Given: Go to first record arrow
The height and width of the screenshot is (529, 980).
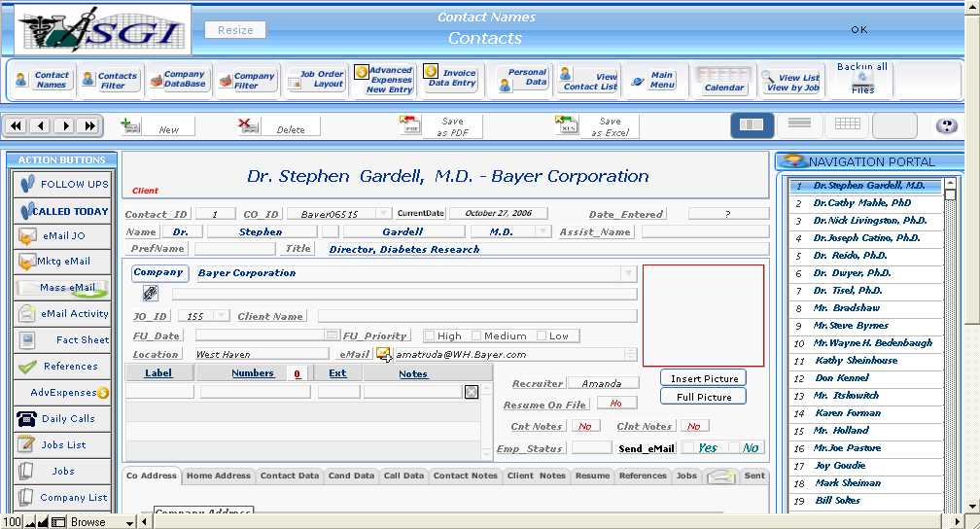Looking at the screenshot, I should coord(16,125).
